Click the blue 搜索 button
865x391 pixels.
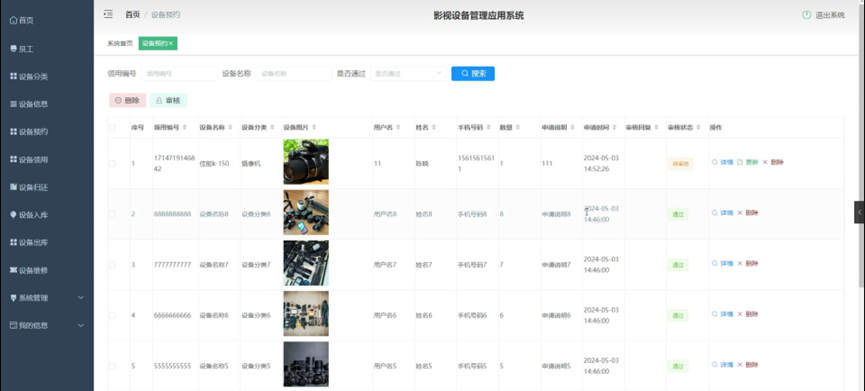473,73
